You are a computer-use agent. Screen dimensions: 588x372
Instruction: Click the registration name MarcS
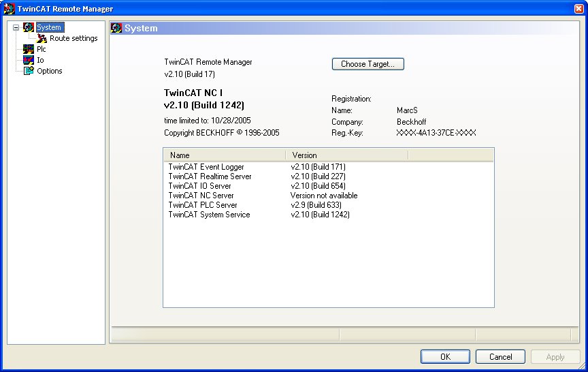point(407,110)
